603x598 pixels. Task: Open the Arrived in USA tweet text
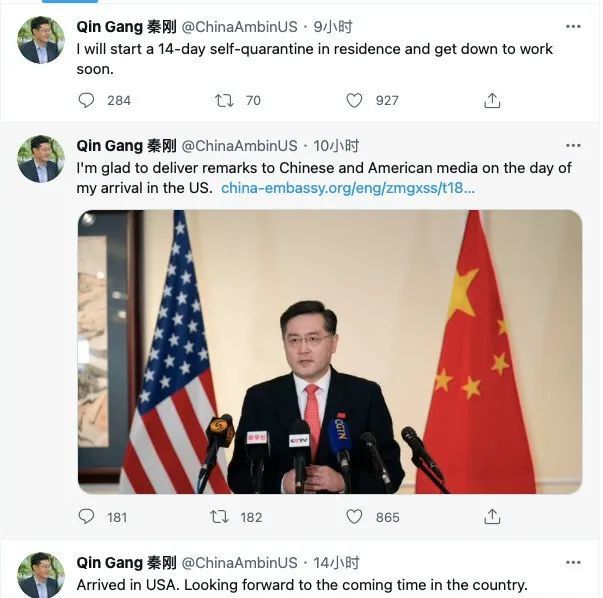302,585
